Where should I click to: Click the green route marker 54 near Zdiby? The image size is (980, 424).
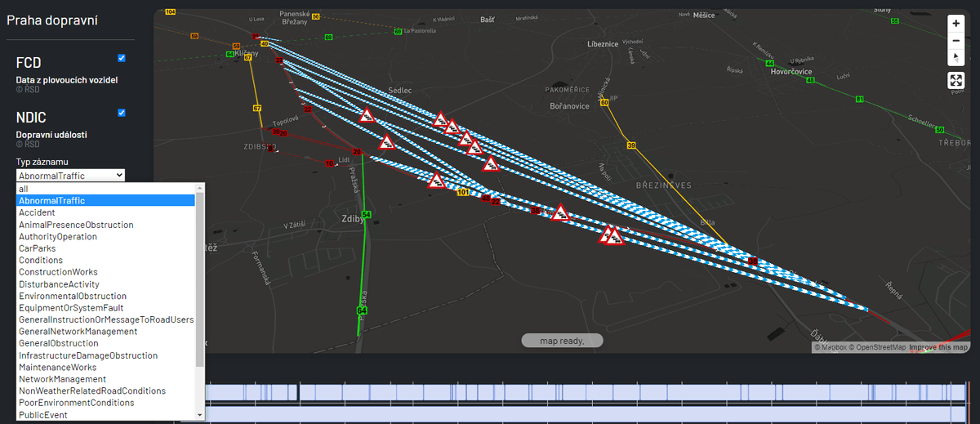tap(366, 214)
